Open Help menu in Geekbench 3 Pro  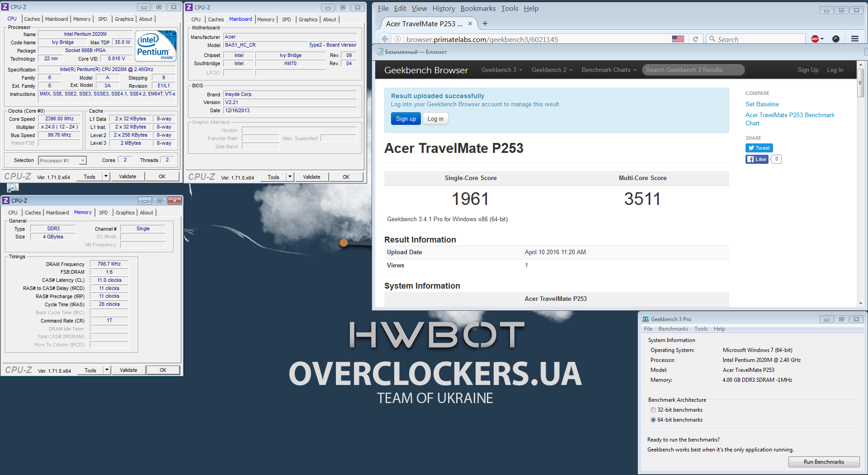point(719,329)
